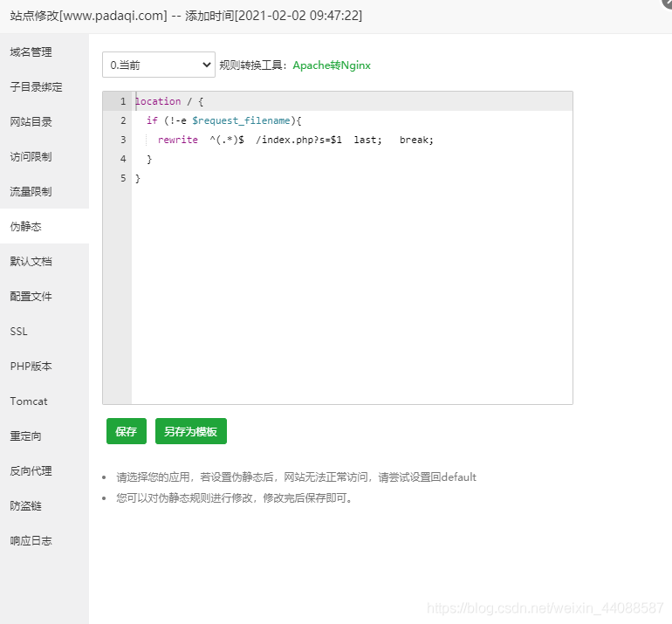The image size is (672, 624).
Task: Open the Tomcat tab
Action: coord(29,401)
